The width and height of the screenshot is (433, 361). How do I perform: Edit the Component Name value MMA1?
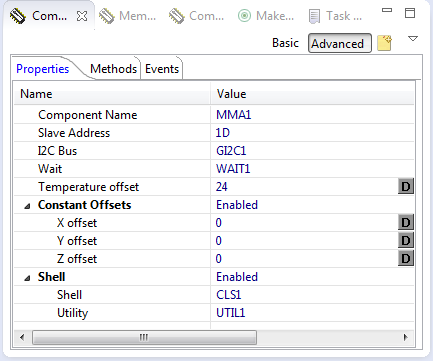tap(233, 115)
